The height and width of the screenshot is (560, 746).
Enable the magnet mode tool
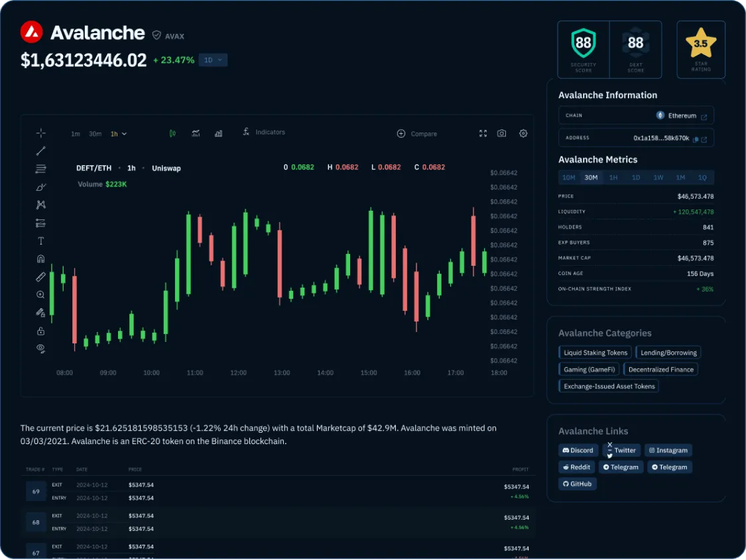click(41, 258)
